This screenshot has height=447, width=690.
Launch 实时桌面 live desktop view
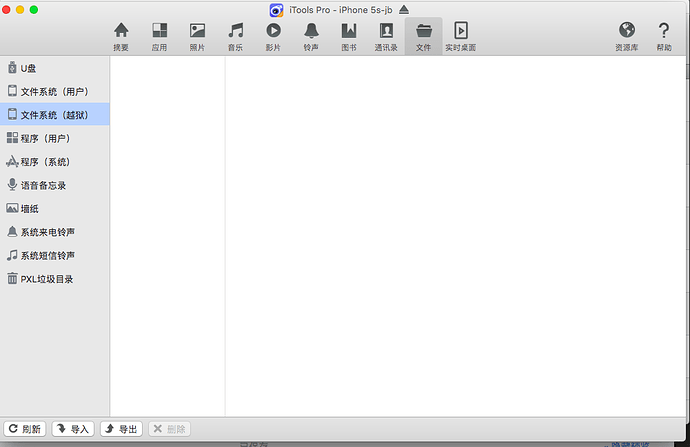pyautogui.click(x=460, y=36)
